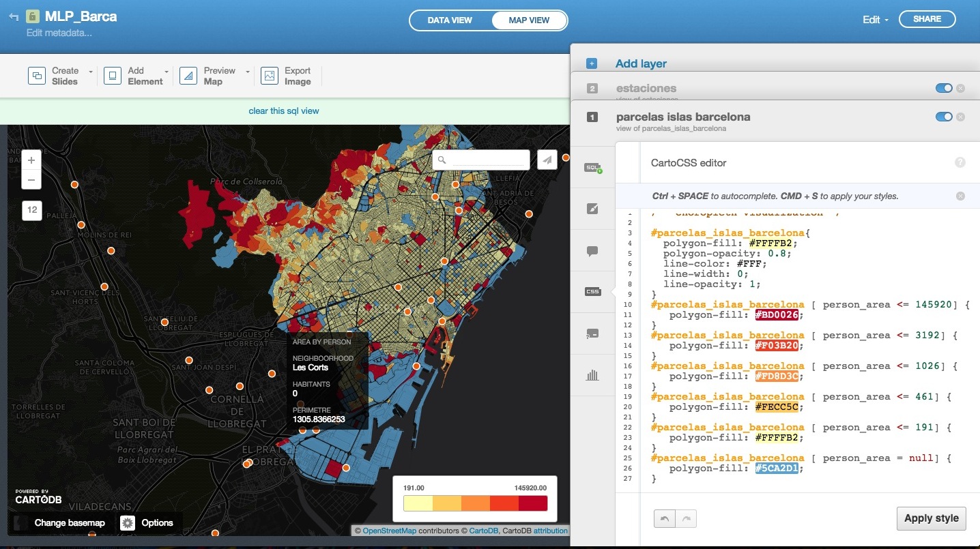Screen dimensions: 980x549
Task: Disable the parcelas islas barcelona layer
Action: [944, 117]
